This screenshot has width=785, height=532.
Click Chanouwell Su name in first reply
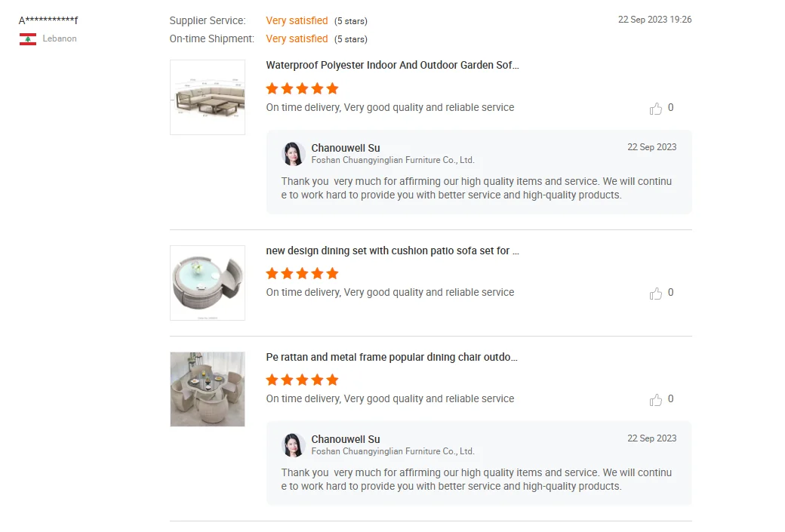(x=346, y=148)
